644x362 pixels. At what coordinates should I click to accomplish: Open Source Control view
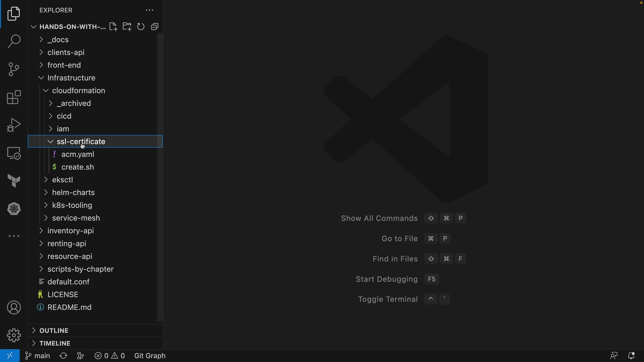(x=14, y=69)
